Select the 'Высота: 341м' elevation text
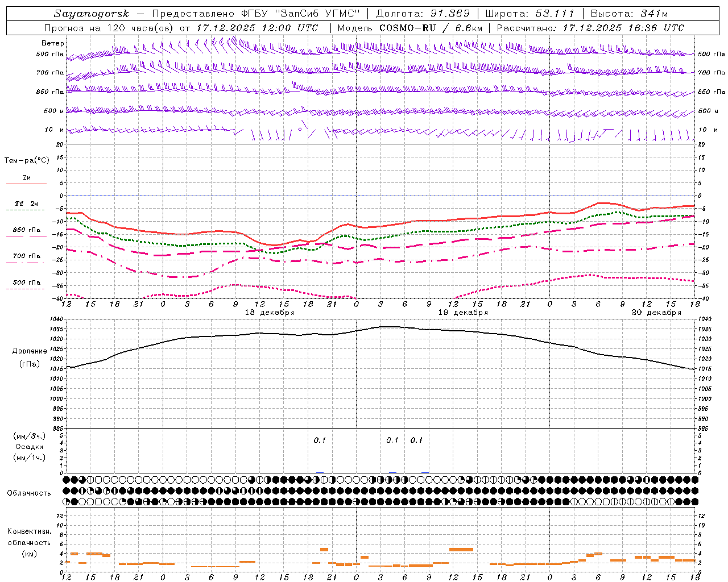 (629, 14)
